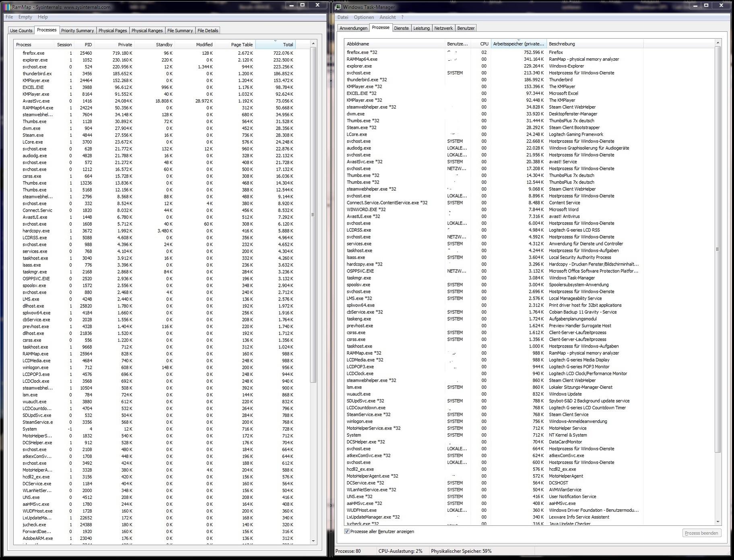Open the File menu in RamMap

[9, 17]
